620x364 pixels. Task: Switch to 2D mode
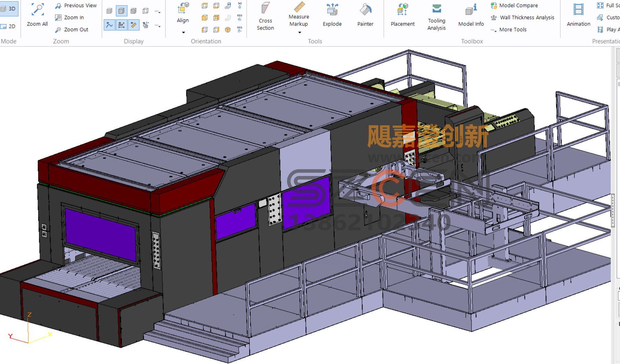[9, 26]
